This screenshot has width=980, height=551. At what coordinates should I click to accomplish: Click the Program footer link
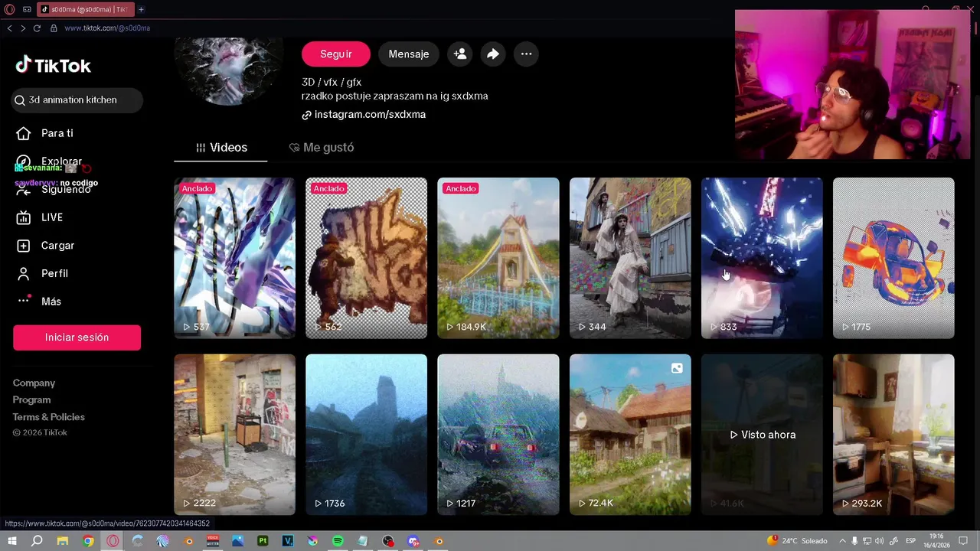point(31,400)
